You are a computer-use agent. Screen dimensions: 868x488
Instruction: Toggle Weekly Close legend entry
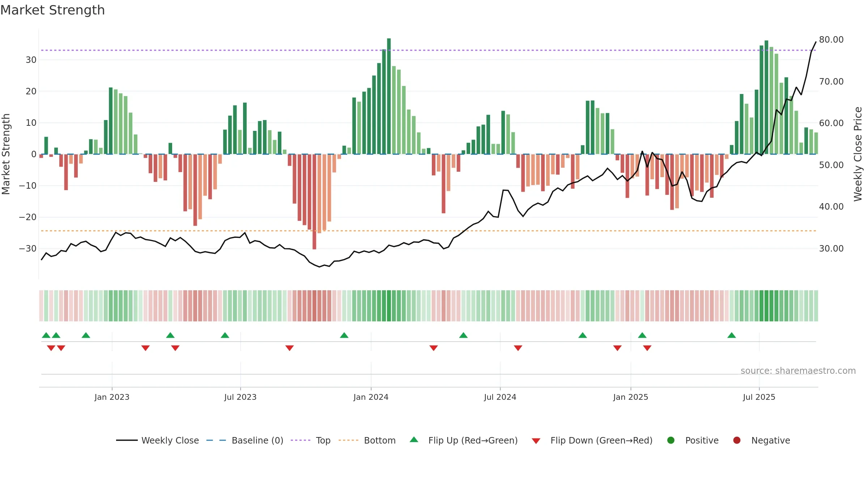(157, 440)
